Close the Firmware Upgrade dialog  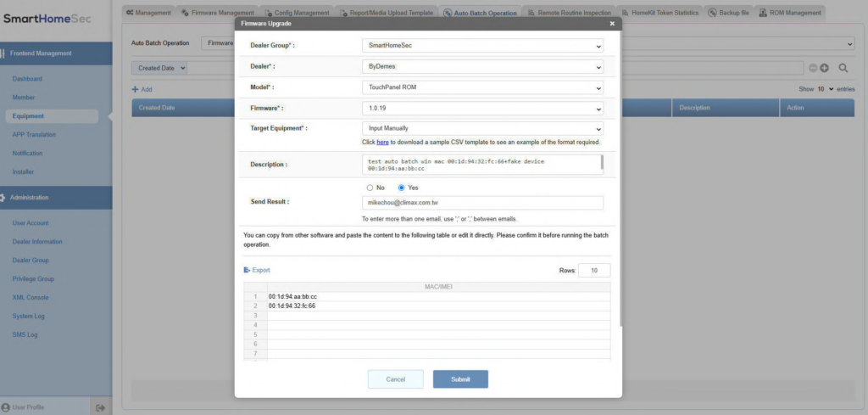(x=612, y=24)
